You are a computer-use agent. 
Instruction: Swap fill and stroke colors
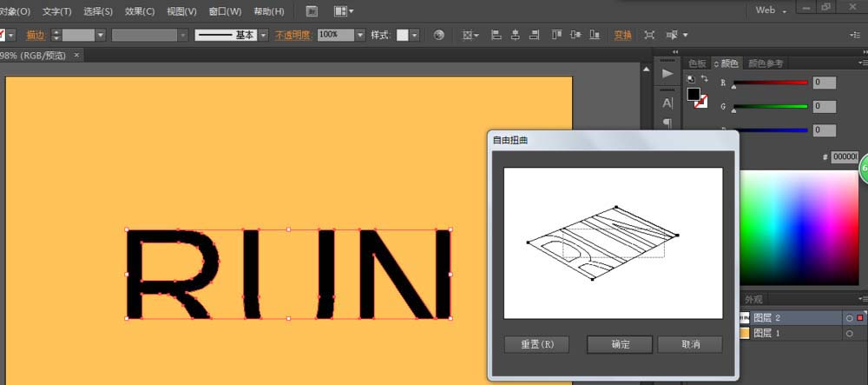tap(705, 79)
